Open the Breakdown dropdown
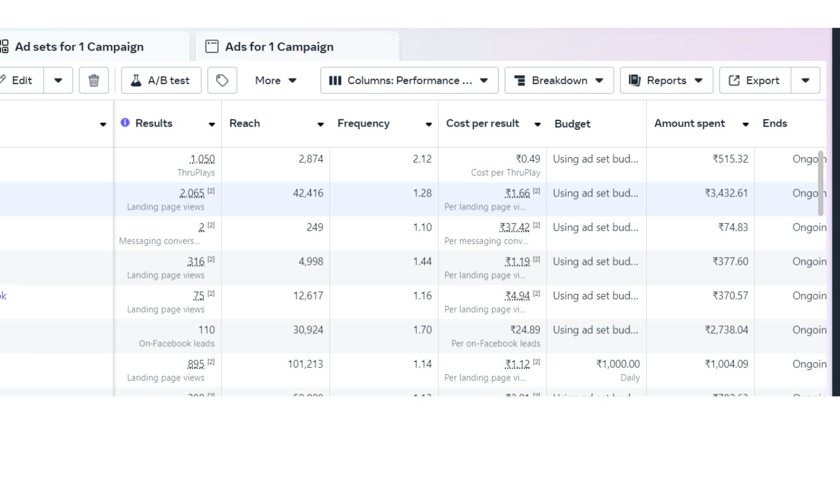The height and width of the screenshot is (504, 840). [x=559, y=80]
